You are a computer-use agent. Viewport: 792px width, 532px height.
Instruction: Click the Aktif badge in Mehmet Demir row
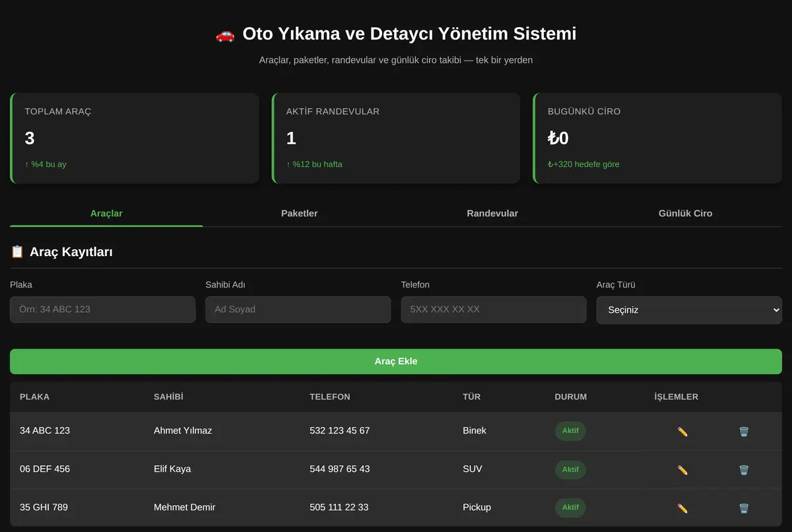point(570,508)
